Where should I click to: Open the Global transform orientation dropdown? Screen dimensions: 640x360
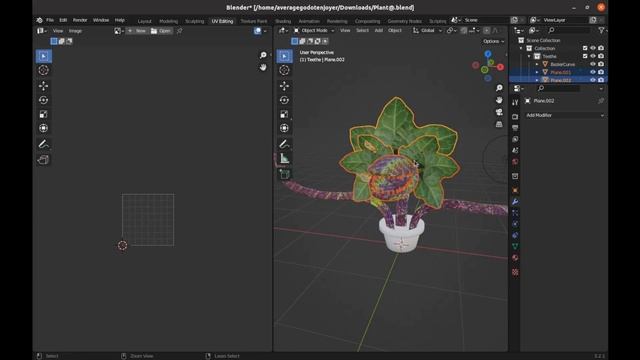pos(427,31)
